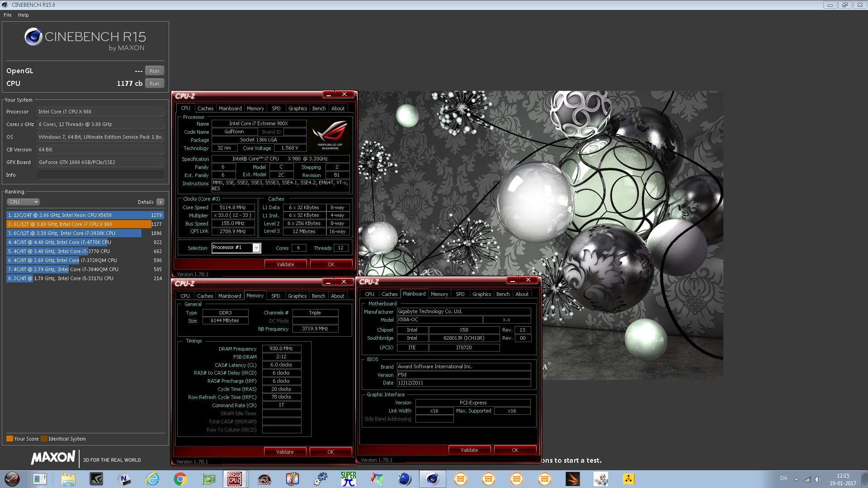868x488 pixels.
Task: Click the Info input field in Cinebench
Action: pos(100,175)
